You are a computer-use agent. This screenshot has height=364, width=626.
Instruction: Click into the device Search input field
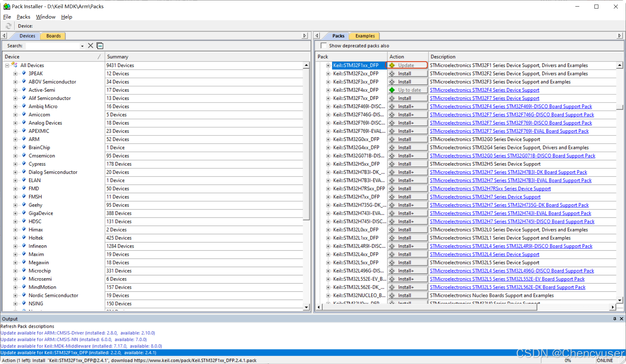pyautogui.click(x=53, y=46)
